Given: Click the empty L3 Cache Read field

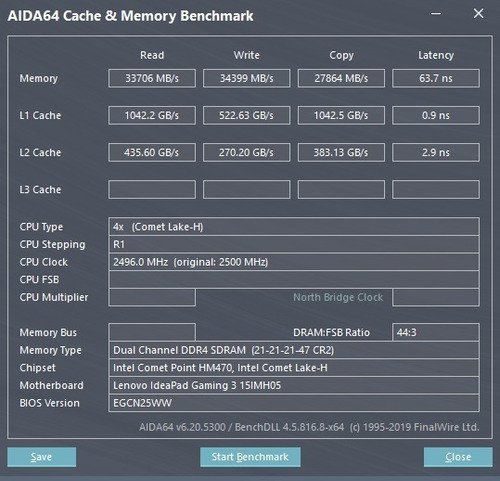Looking at the screenshot, I should coord(152,189).
